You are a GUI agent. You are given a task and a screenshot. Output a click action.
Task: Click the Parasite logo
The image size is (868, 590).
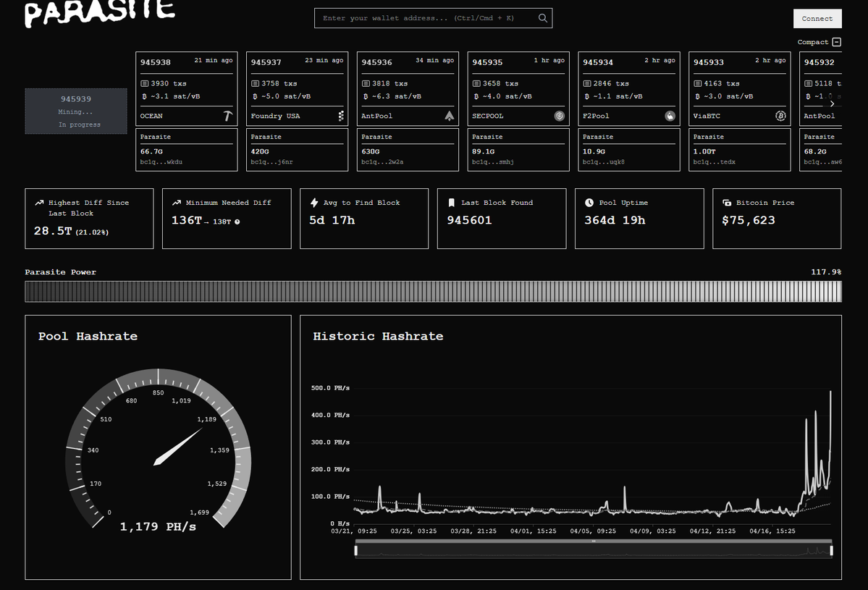[x=100, y=12]
